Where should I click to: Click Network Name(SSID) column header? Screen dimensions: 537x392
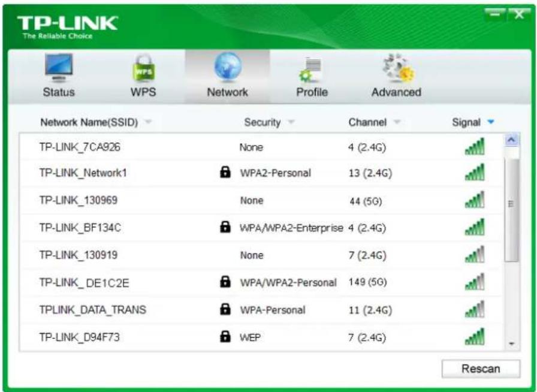(89, 122)
